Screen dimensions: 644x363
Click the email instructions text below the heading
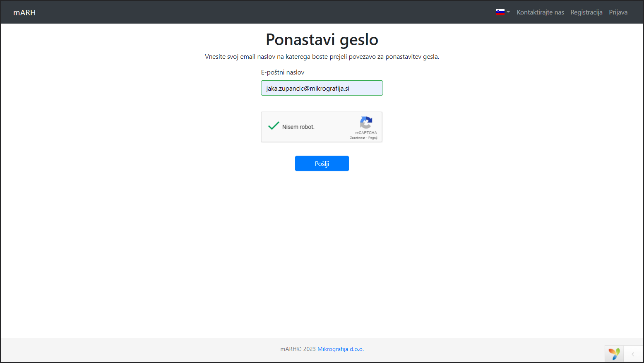tap(322, 57)
